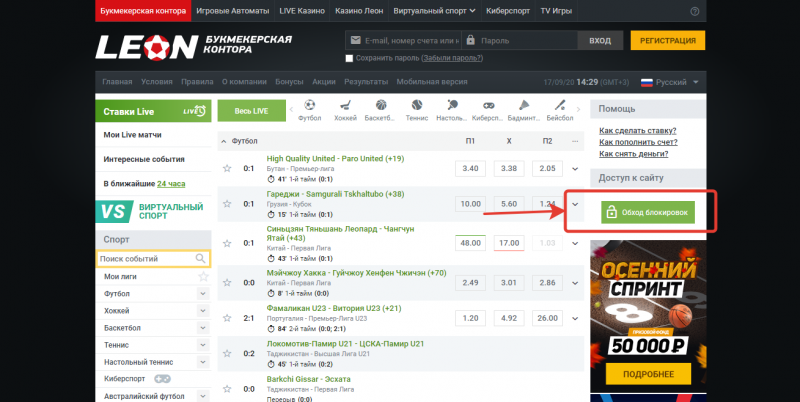Click the Весь LIVE button

click(252, 111)
